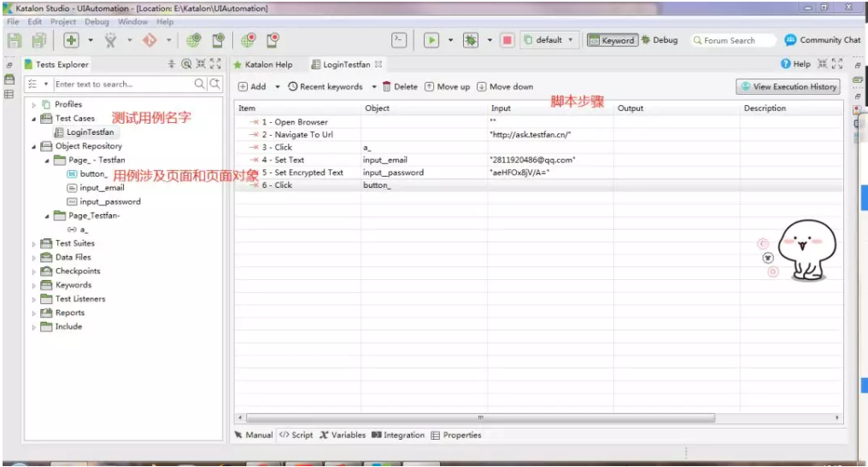Click the Move down button

[x=505, y=87]
